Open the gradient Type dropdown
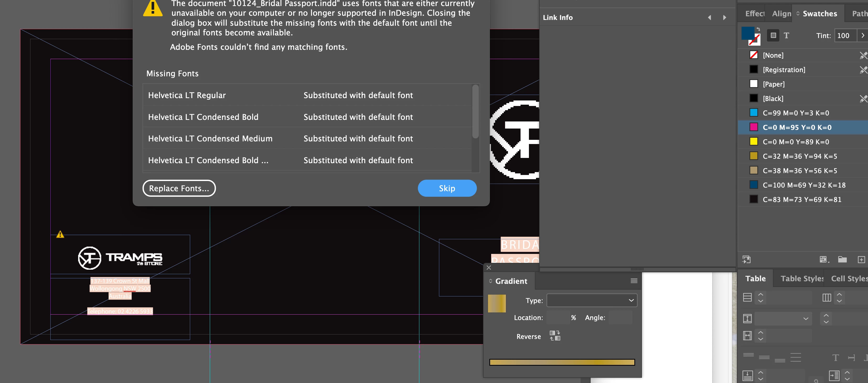The width and height of the screenshot is (868, 383). tap(592, 300)
